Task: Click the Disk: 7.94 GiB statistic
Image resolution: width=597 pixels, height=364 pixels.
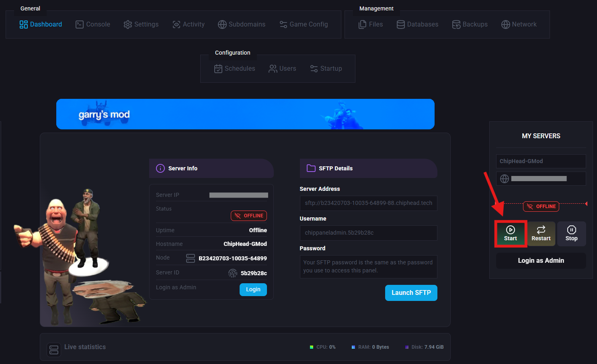Action: (425, 347)
